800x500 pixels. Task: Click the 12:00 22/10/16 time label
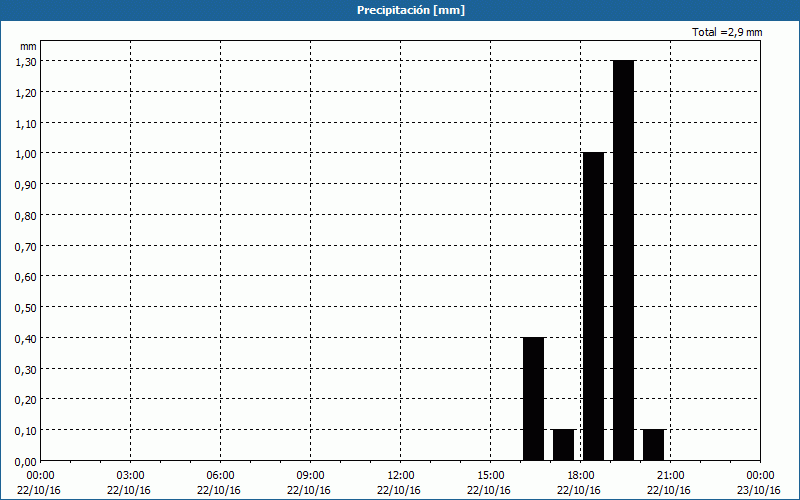tap(400, 483)
